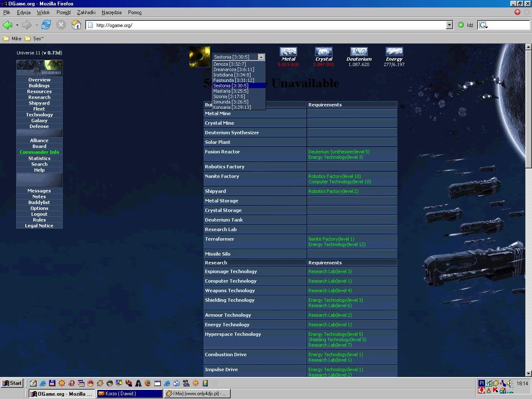Click the planet thumbnail image

tap(200, 57)
